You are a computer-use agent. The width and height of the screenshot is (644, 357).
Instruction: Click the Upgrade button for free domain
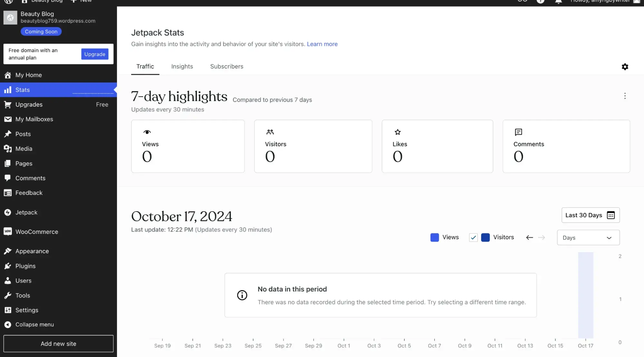click(95, 54)
